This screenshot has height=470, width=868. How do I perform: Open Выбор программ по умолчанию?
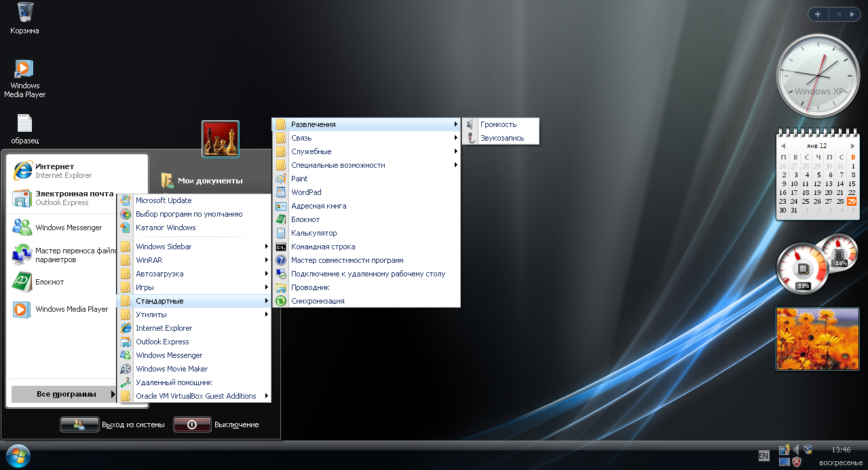click(x=194, y=214)
